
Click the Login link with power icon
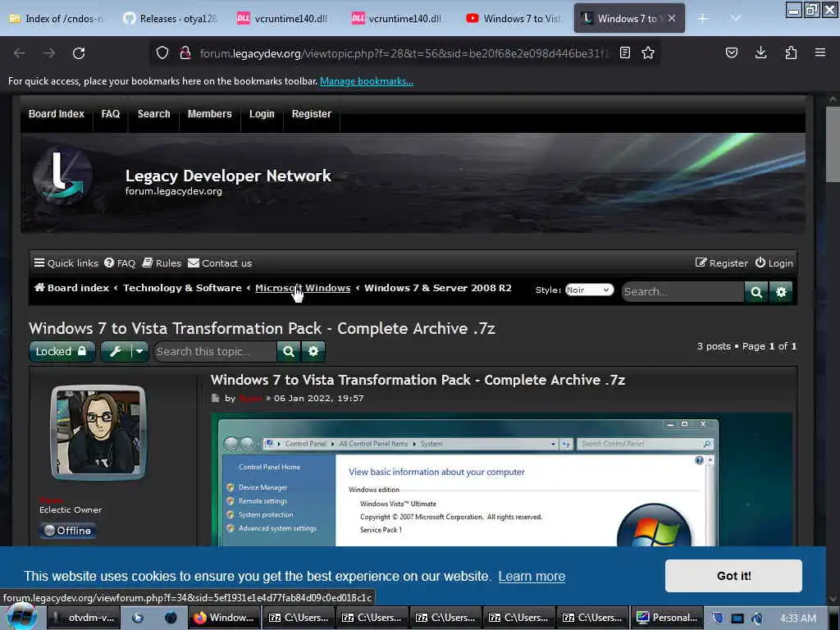[x=774, y=263]
